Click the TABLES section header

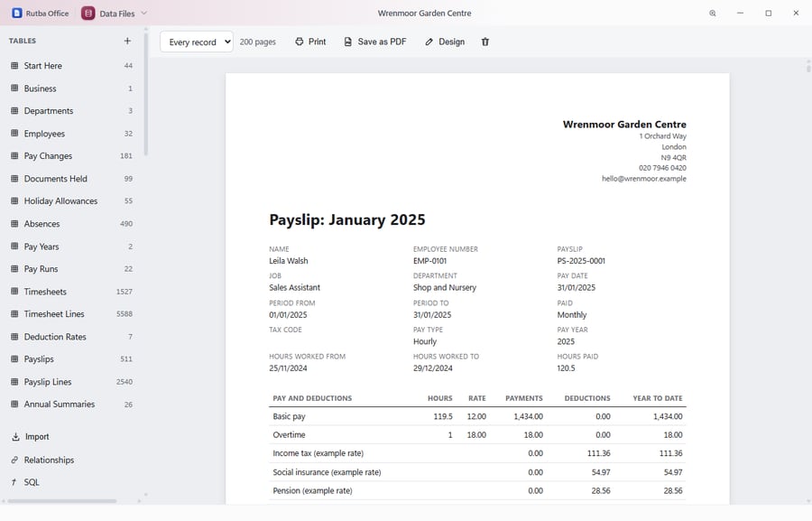[x=23, y=41]
